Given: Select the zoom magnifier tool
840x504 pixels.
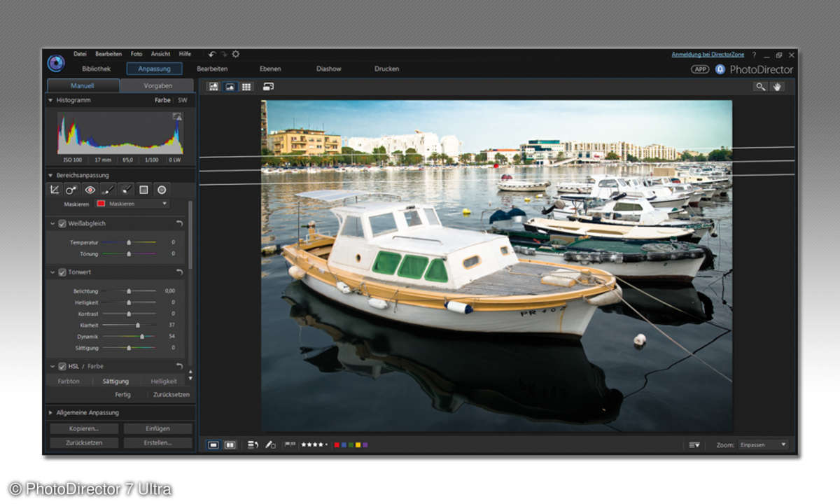Looking at the screenshot, I should (x=761, y=87).
